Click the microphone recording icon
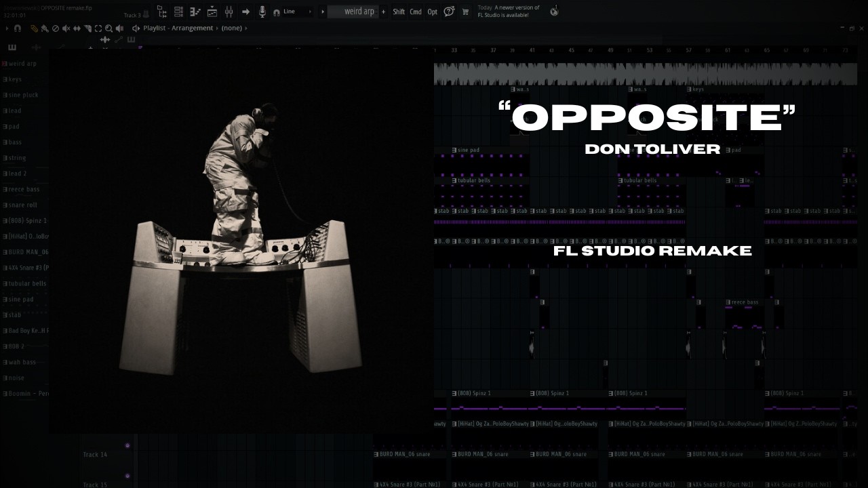The height and width of the screenshot is (488, 868). pyautogui.click(x=262, y=12)
